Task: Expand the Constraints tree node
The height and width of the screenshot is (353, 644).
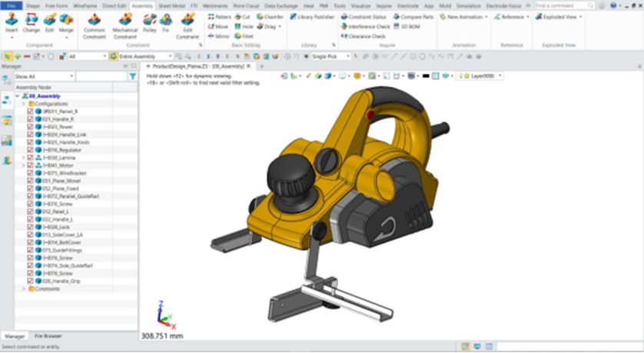Action: [23, 288]
